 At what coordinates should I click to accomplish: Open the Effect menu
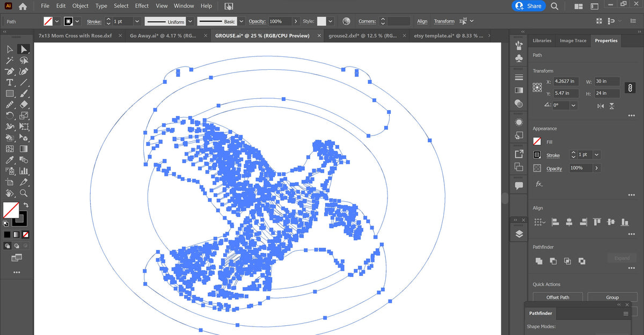[142, 6]
